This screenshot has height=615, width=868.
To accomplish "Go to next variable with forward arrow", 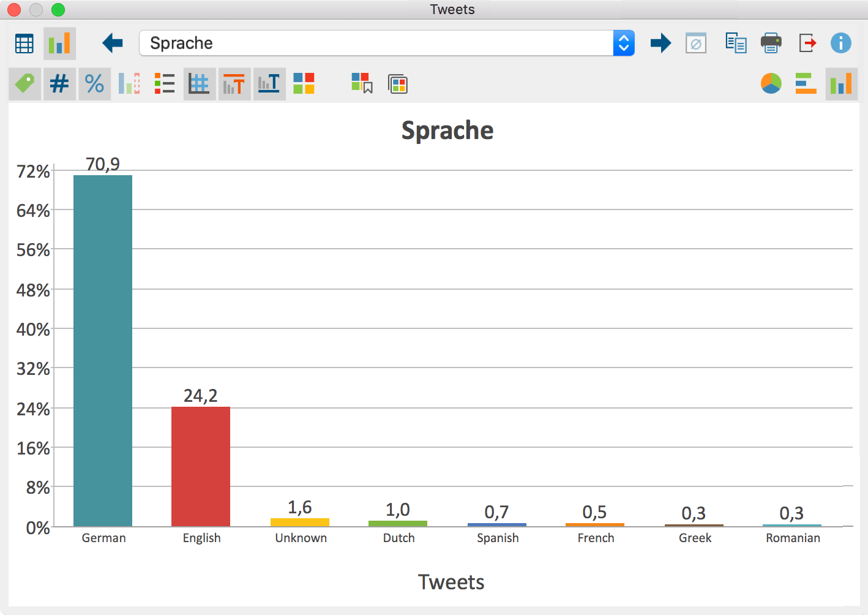I will (x=660, y=43).
